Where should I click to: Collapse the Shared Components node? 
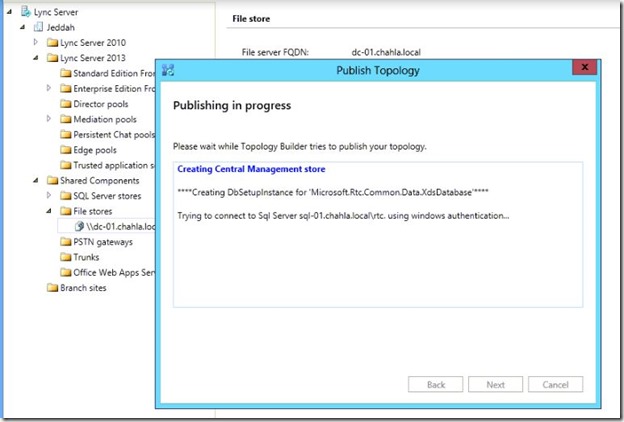point(36,180)
